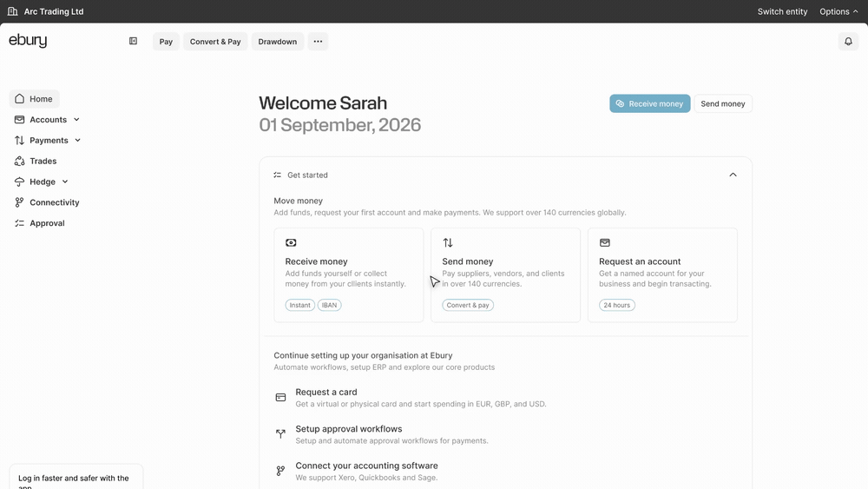The image size is (868, 489).
Task: Open the Accounts menu item
Action: [48, 120]
